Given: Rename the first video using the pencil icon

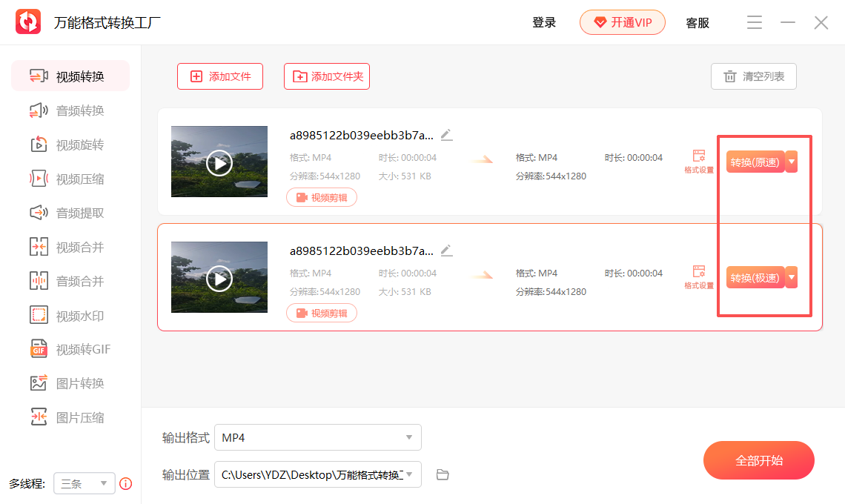Looking at the screenshot, I should click(x=446, y=134).
